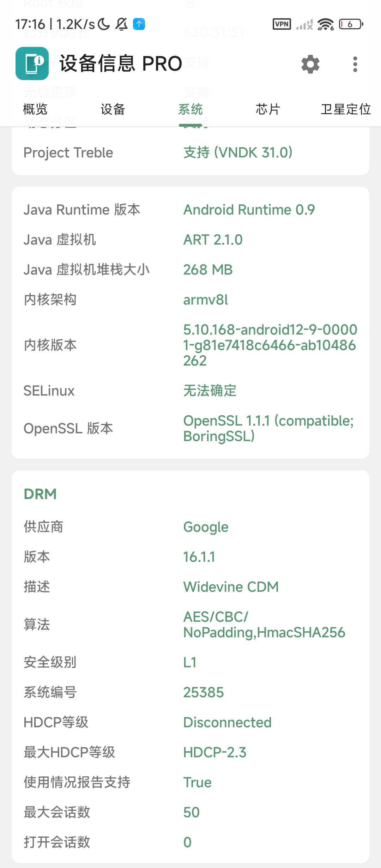
Task: Open the three-dot overflow menu
Action: click(355, 64)
